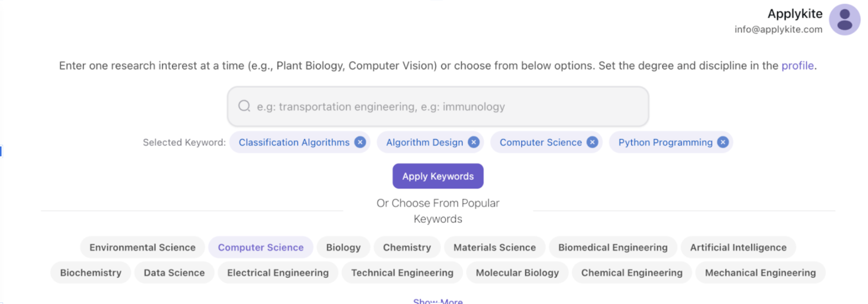Focus the research interest search field

tap(438, 107)
